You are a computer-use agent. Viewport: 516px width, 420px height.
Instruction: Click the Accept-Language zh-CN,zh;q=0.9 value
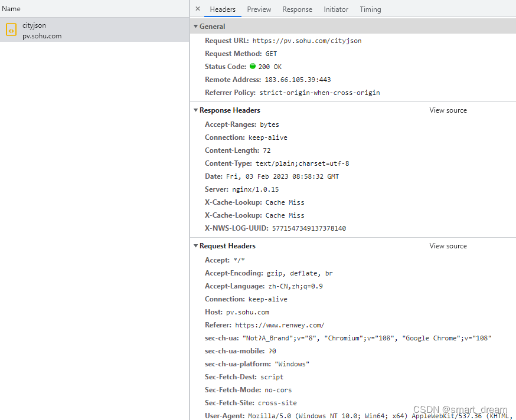[x=296, y=286]
